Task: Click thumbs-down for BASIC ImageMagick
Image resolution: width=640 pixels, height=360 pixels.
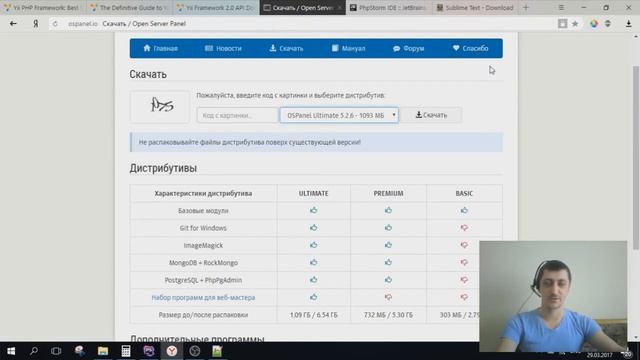Action: point(464,245)
